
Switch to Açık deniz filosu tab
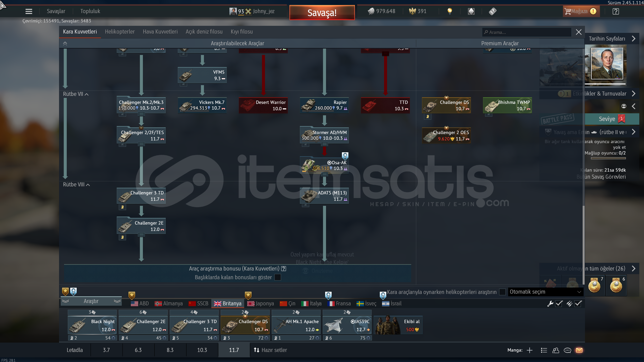click(x=204, y=32)
